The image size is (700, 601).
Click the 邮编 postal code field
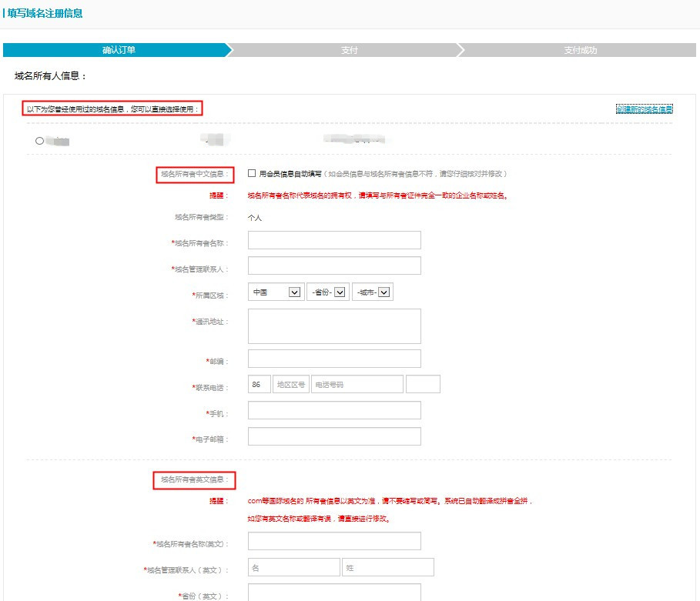tap(334, 359)
